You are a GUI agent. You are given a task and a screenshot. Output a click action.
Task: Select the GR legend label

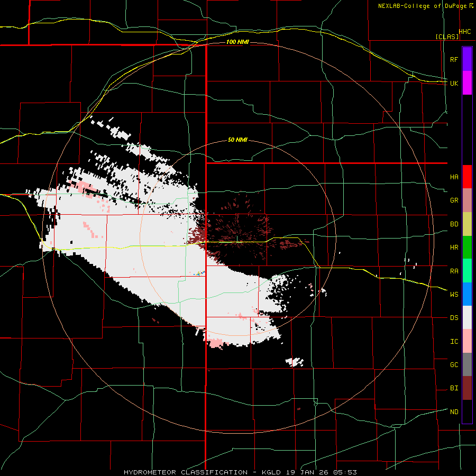pos(454,200)
